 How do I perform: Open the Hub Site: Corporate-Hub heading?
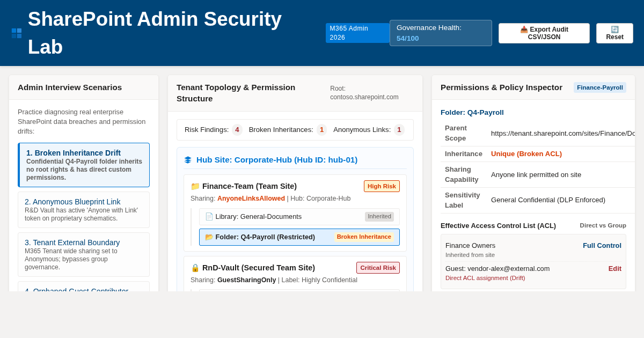point(277,160)
